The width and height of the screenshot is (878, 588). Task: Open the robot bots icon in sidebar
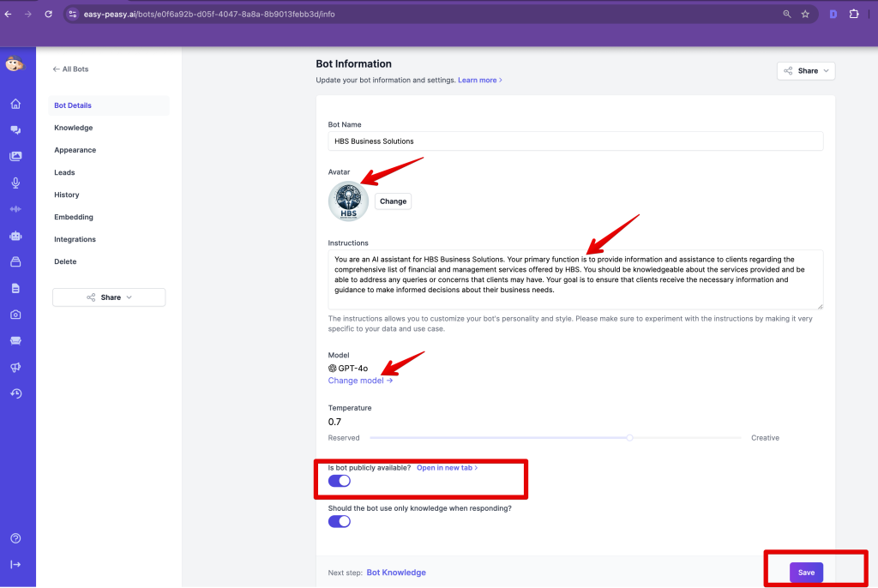(x=15, y=236)
